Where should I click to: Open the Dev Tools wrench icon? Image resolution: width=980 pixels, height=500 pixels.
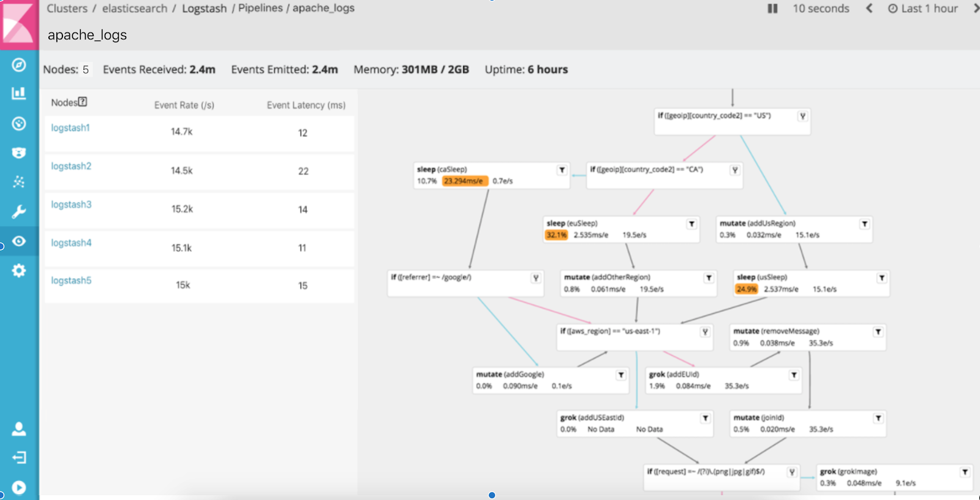point(19,212)
